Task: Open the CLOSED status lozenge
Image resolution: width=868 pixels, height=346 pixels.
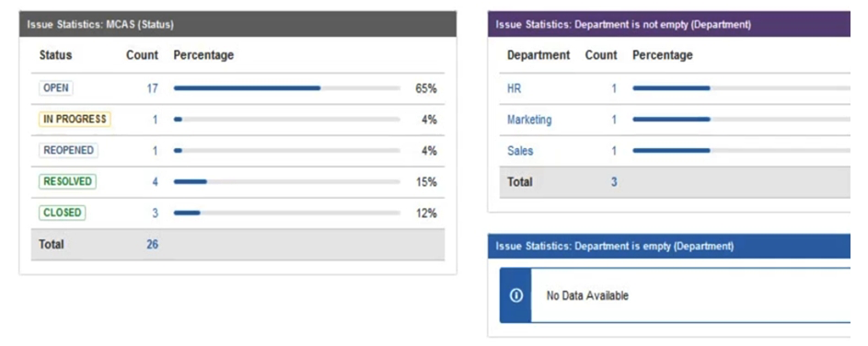Action: click(62, 213)
